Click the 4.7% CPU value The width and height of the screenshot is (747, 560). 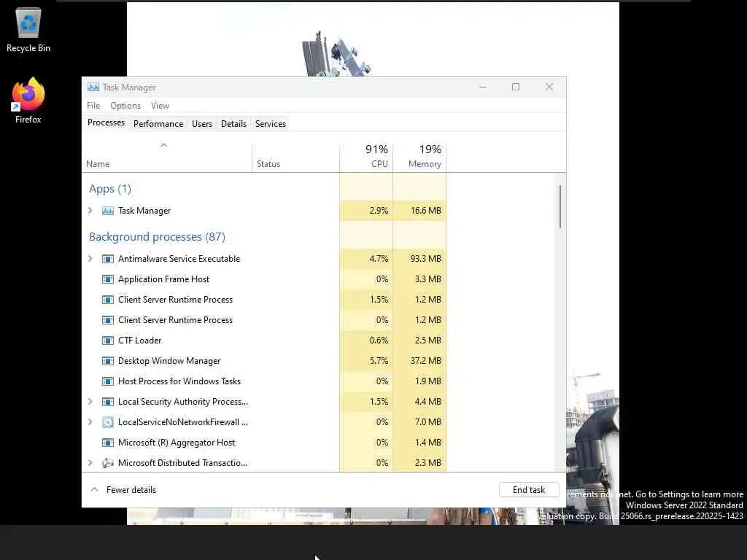[379, 259]
